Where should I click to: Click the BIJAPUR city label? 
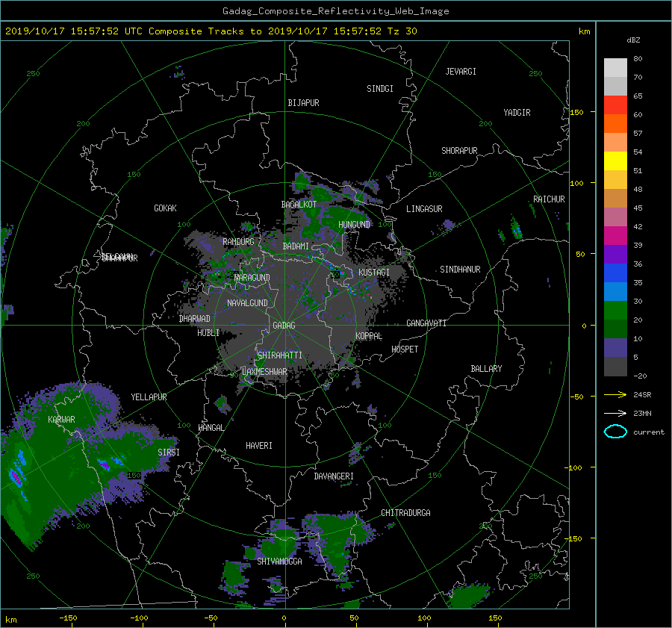point(303,103)
